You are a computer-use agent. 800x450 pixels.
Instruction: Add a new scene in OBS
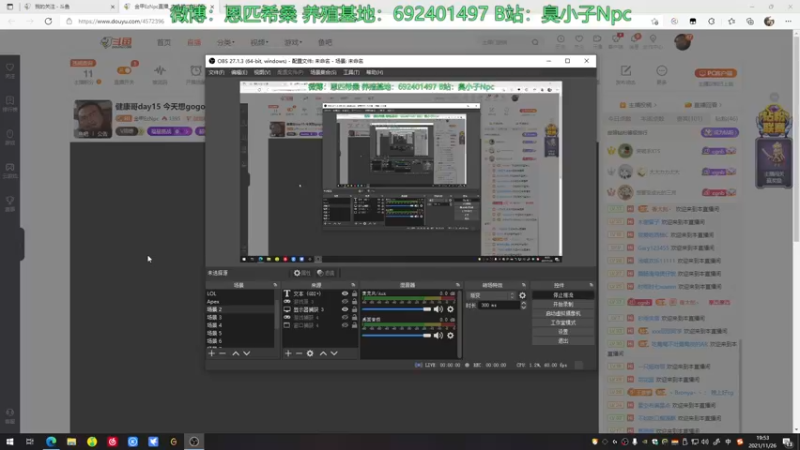coord(212,353)
